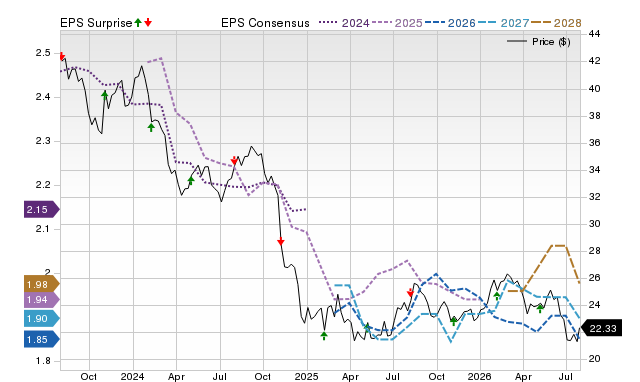Select green surprise arrow of February 2025
The width and height of the screenshot is (640, 382).
pyautogui.click(x=324, y=335)
